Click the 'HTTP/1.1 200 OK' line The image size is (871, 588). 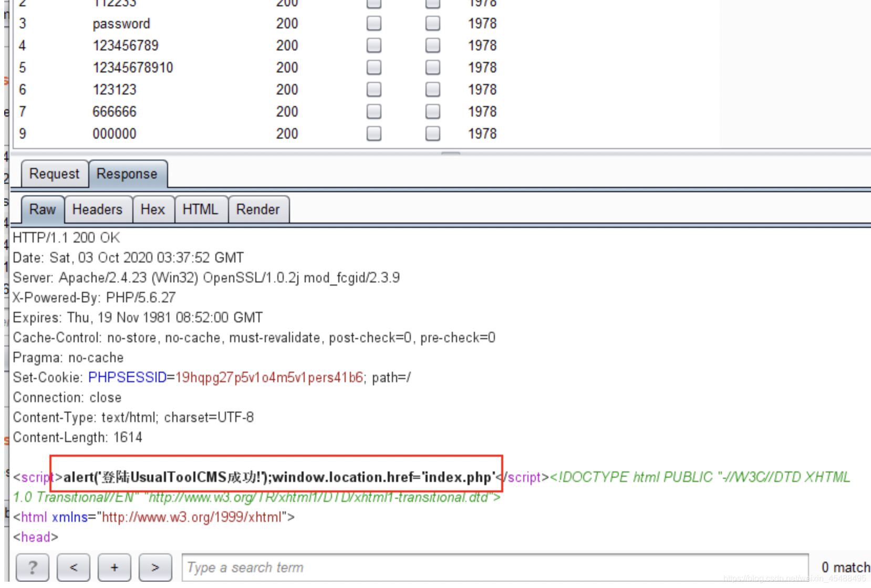66,238
